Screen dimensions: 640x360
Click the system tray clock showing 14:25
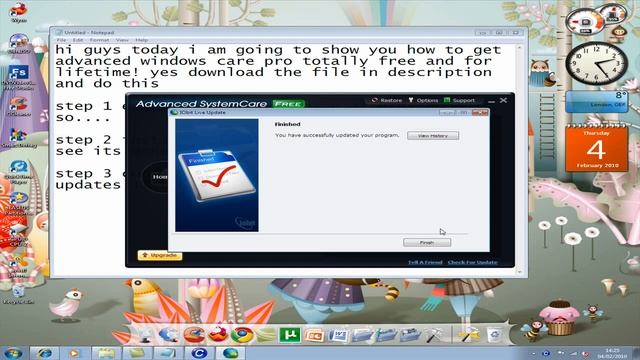[x=612, y=353]
